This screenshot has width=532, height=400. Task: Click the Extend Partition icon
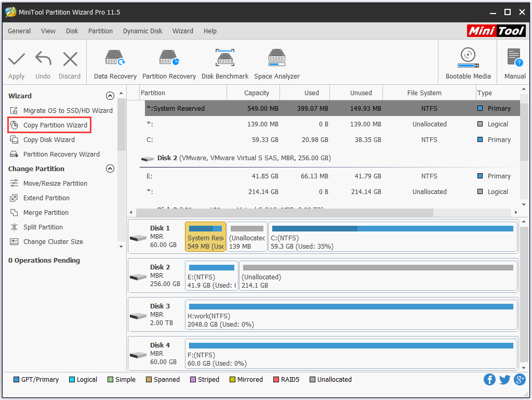tap(14, 198)
